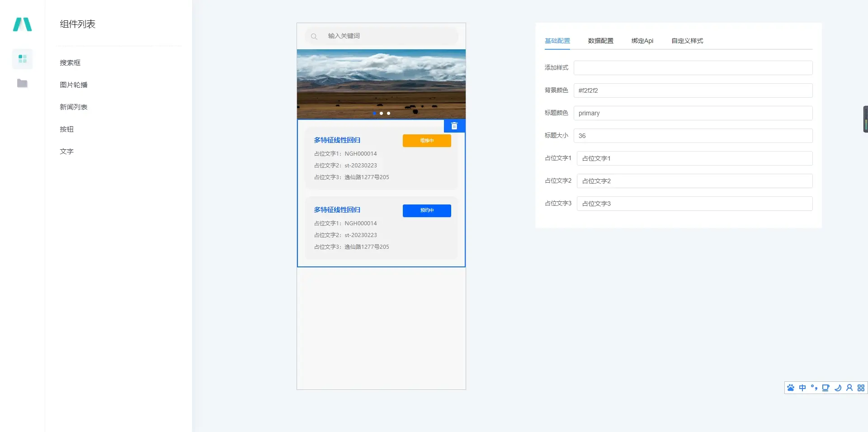The width and height of the screenshot is (868, 432).
Task: Click the dark handle on the right screen edge
Action: point(865,119)
